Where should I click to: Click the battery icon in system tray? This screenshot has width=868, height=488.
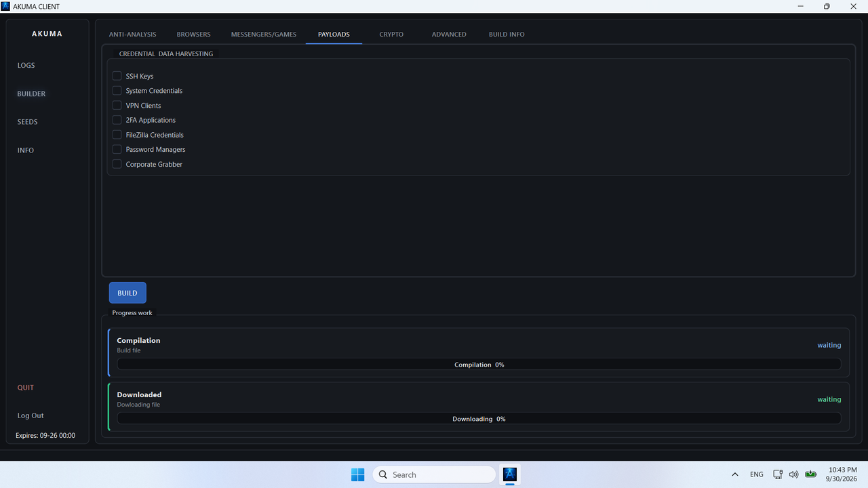(x=811, y=474)
